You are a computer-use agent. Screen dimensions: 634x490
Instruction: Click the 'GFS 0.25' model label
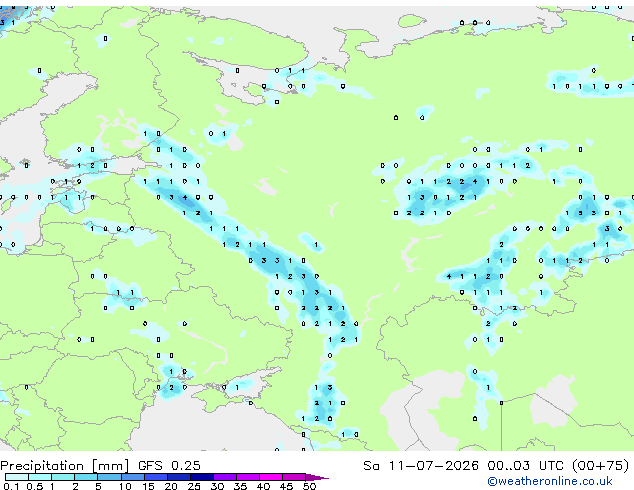click(x=169, y=465)
